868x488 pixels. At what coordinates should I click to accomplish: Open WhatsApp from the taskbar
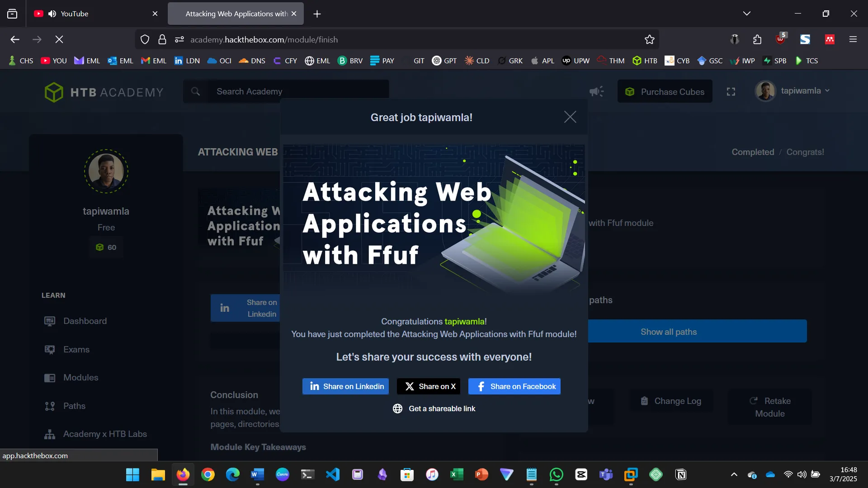point(557,475)
